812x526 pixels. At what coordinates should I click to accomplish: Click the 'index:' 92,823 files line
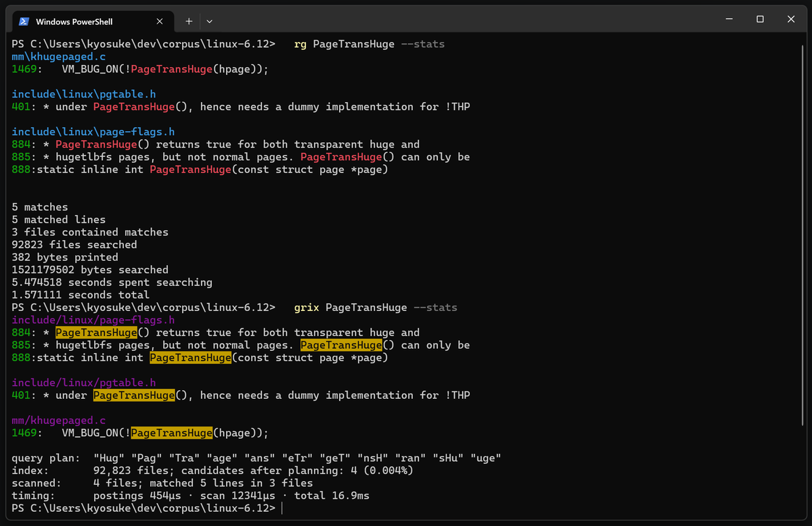(212, 471)
